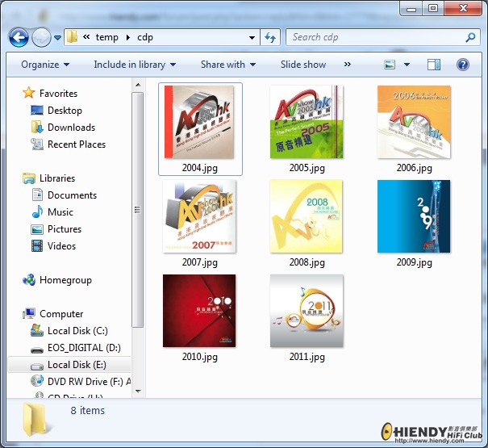Open the view options dropdown arrow
This screenshot has height=448, width=488.
407,65
